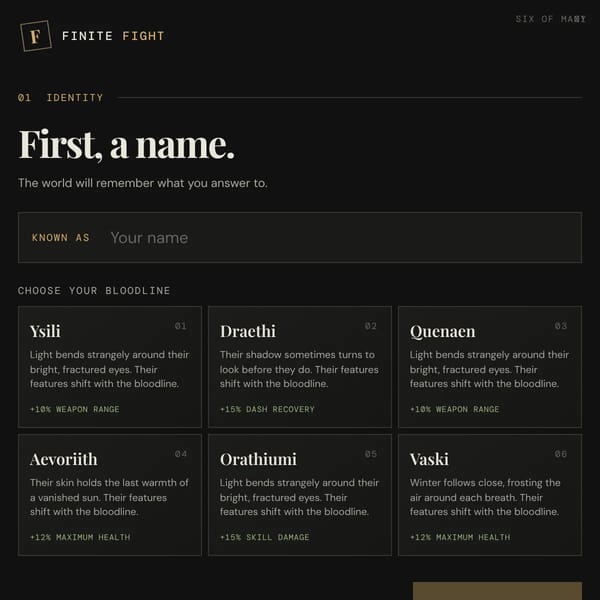Click the 01 Identity step label
This screenshot has height=600, width=600.
60,98
